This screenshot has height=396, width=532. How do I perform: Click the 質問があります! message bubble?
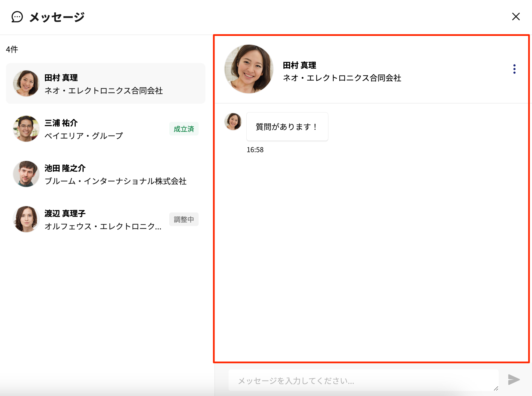click(287, 126)
